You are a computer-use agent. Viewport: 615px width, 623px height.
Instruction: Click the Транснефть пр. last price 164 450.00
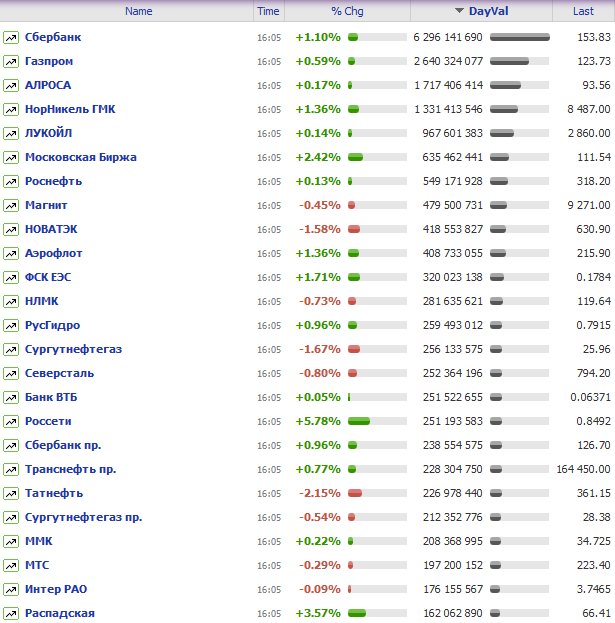(x=584, y=469)
